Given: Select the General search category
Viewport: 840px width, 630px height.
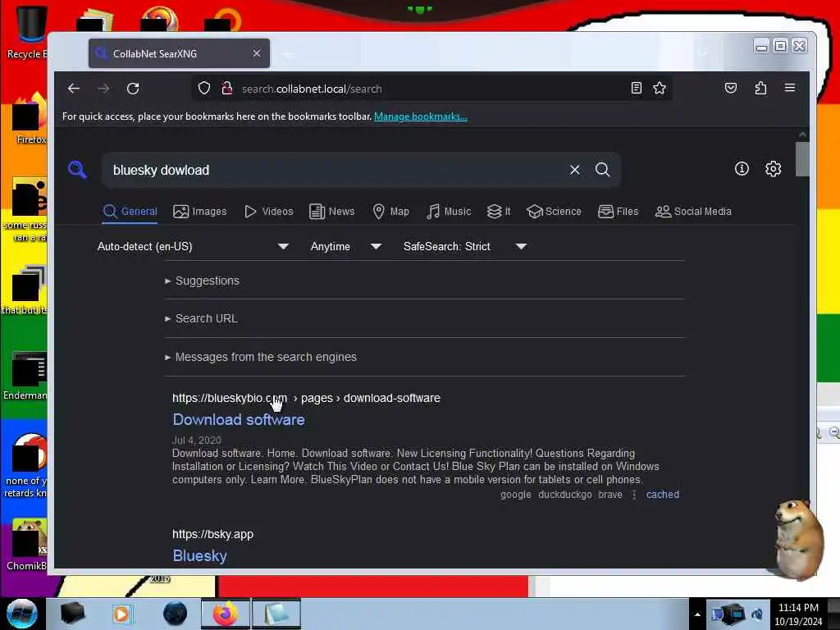Looking at the screenshot, I should (x=130, y=212).
